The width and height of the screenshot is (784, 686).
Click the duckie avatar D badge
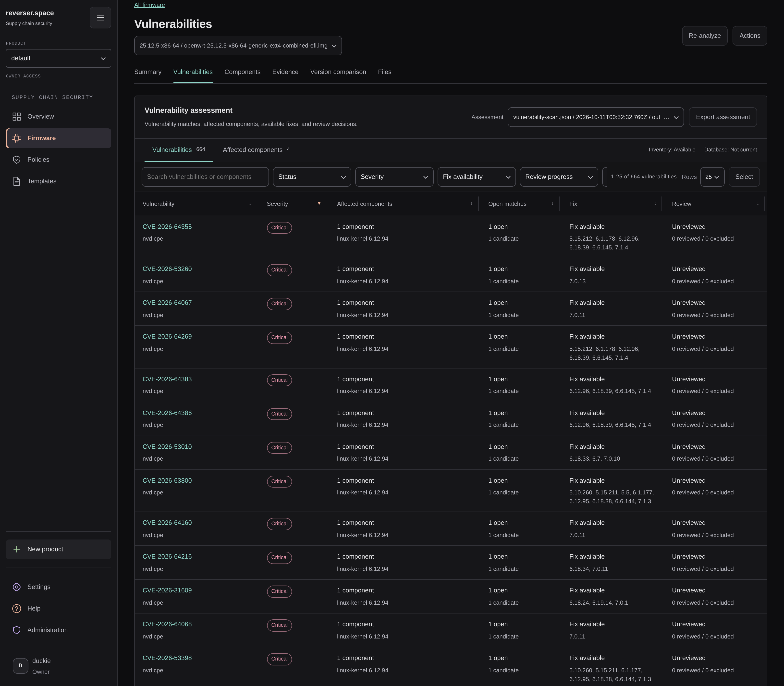(x=20, y=666)
